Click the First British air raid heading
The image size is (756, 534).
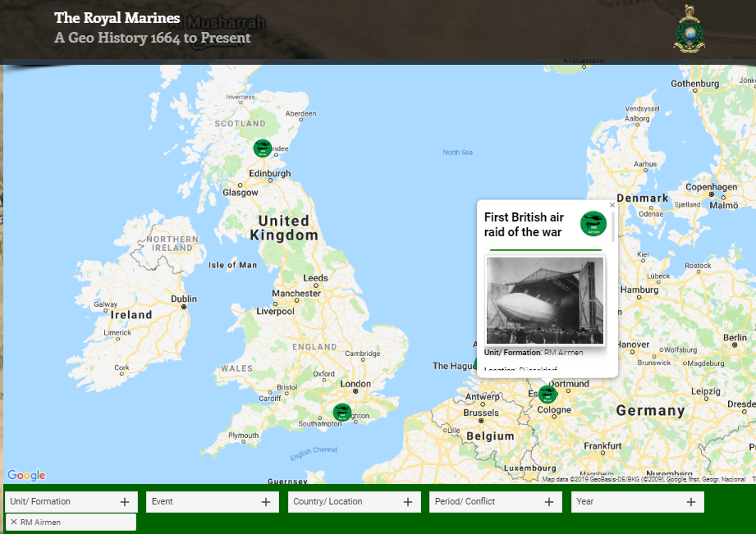coord(524,225)
